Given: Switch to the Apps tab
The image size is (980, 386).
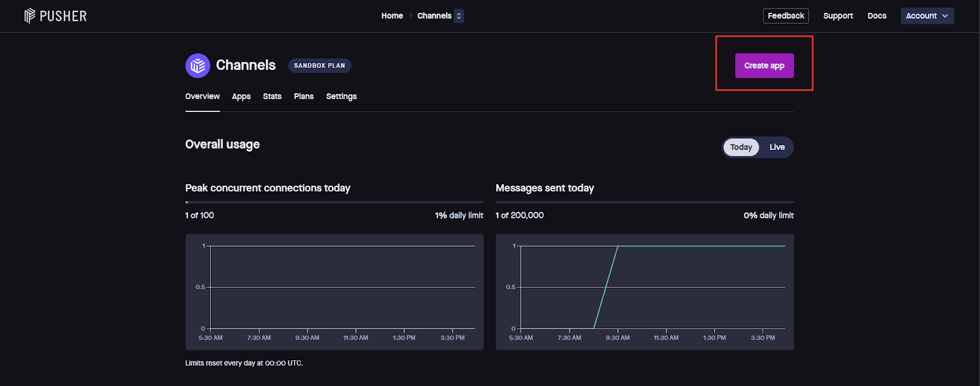Looking at the screenshot, I should click(x=241, y=97).
